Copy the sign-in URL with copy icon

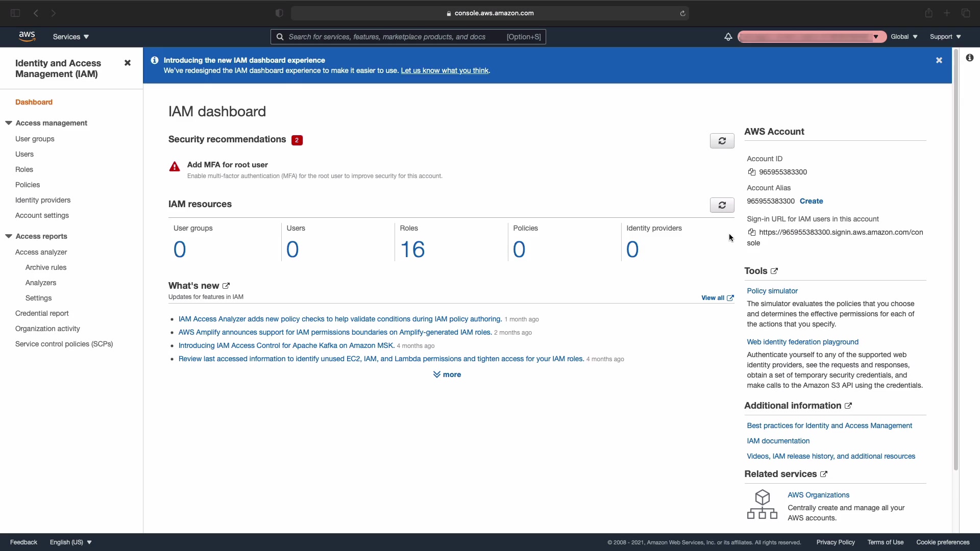click(x=751, y=233)
